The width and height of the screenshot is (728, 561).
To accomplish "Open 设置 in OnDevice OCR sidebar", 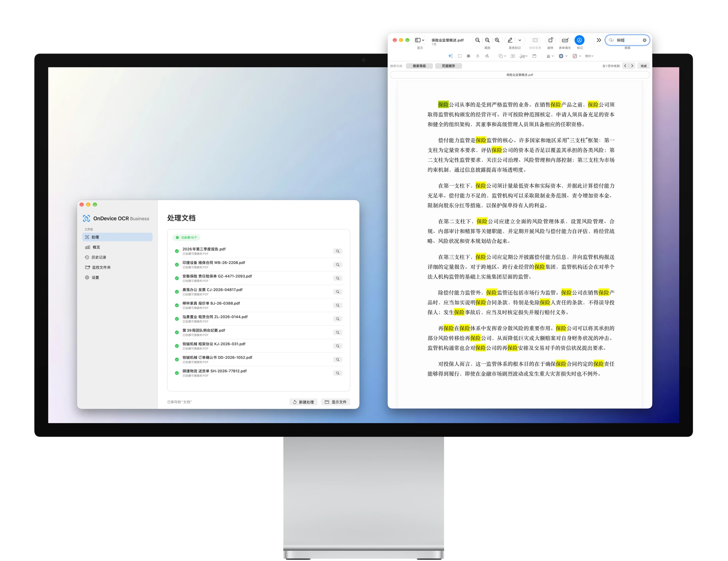I will pyautogui.click(x=117, y=277).
